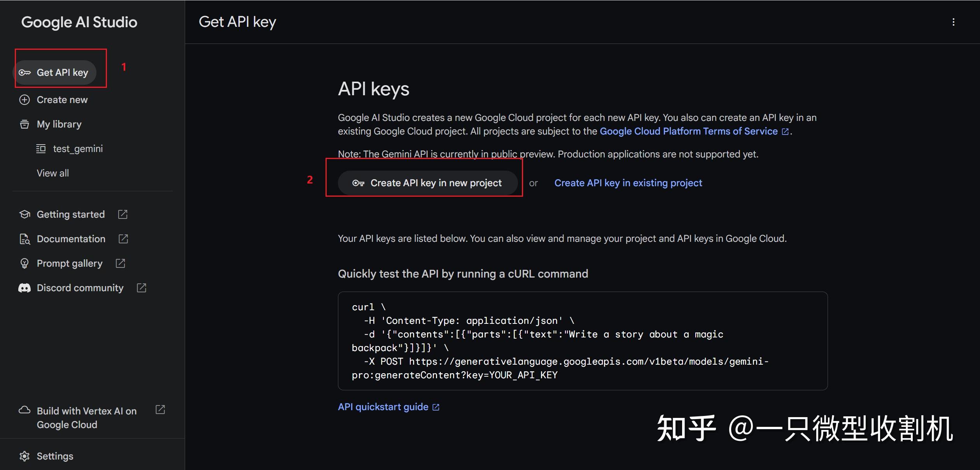Open the three-dot overflow menu top right
The width and height of the screenshot is (980, 470).
[x=954, y=22]
